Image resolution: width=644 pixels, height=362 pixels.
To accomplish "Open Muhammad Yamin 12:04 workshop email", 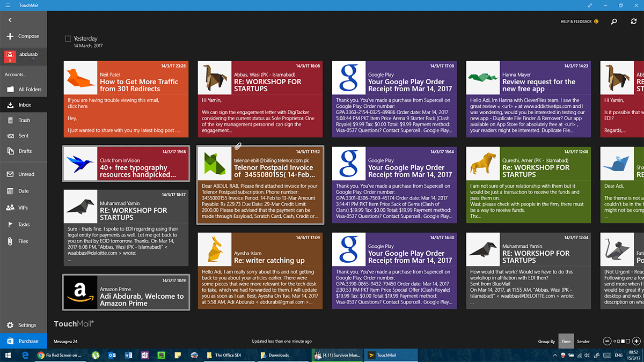I will (529, 270).
